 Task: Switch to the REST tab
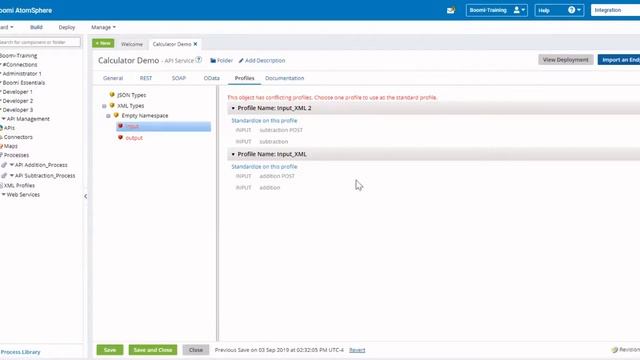(146, 78)
